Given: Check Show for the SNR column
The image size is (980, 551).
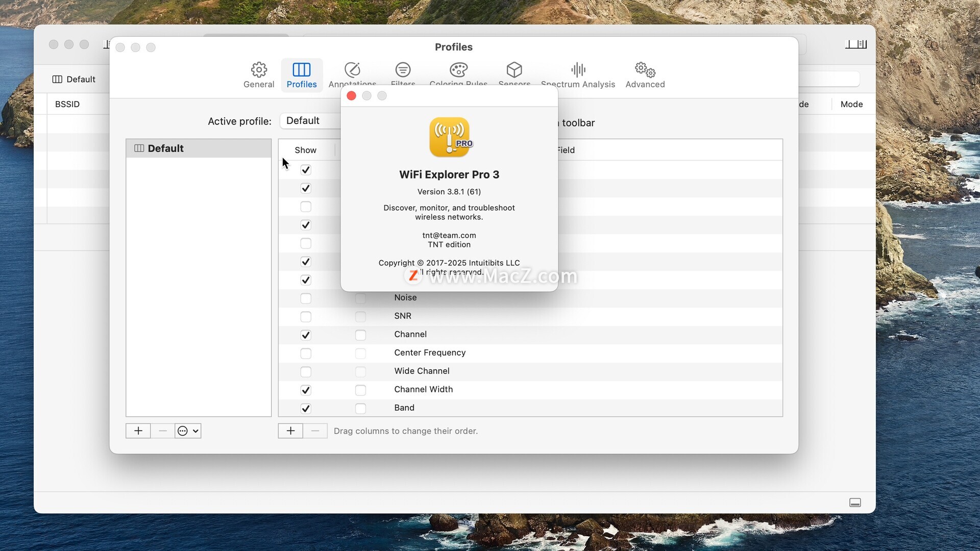Looking at the screenshot, I should [306, 317].
